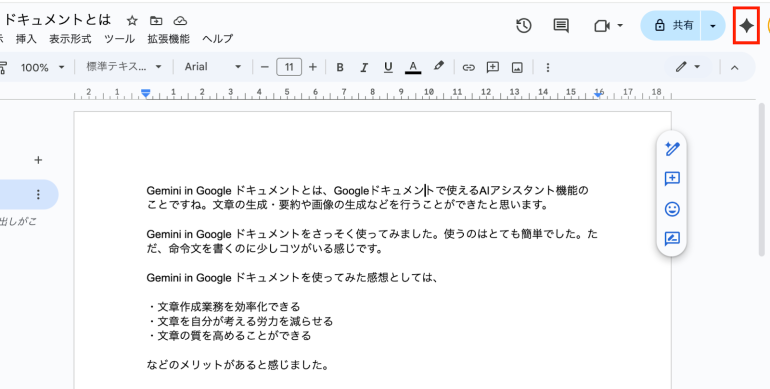
Task: Click the 共有 share button
Action: (671, 26)
